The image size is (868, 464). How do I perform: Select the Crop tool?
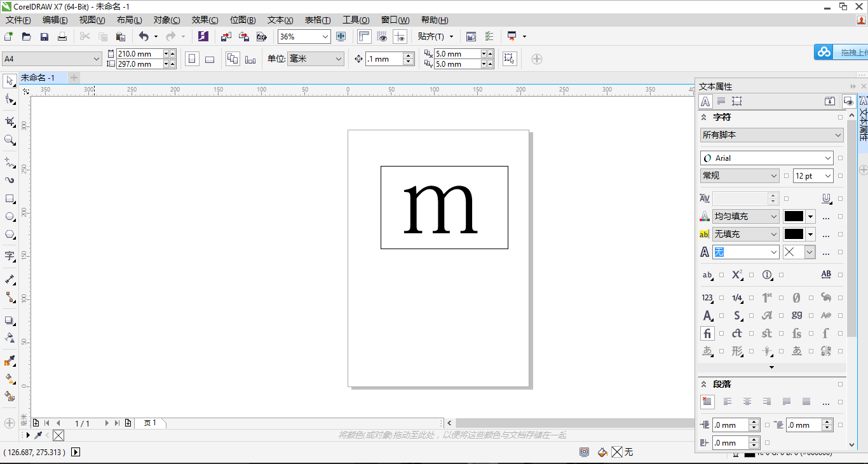pos(10,121)
